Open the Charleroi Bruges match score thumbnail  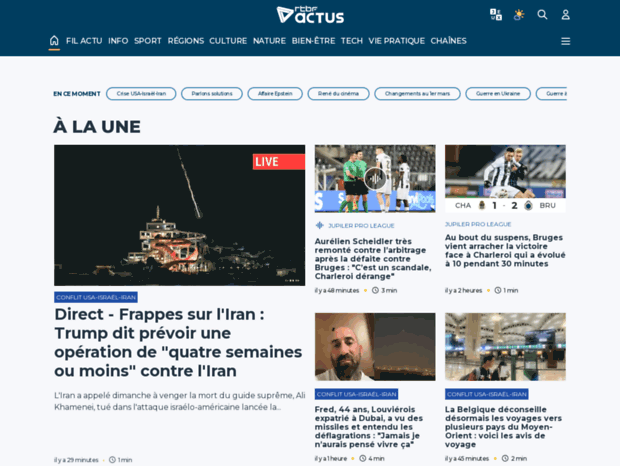pos(505,179)
